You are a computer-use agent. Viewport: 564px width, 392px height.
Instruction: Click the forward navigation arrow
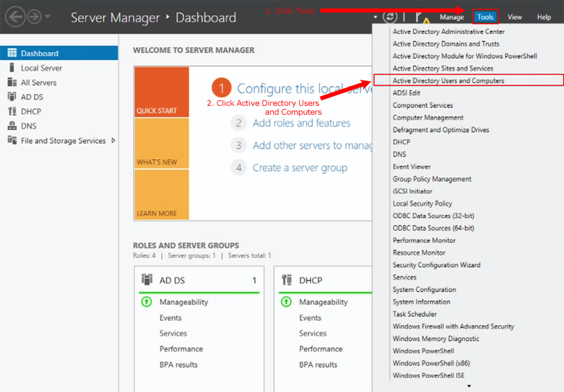click(x=34, y=17)
